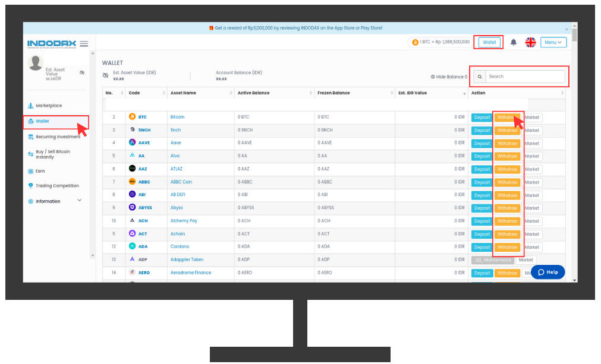
Task: Toggle Est. Asset Value eye in wallet header
Action: point(105,75)
